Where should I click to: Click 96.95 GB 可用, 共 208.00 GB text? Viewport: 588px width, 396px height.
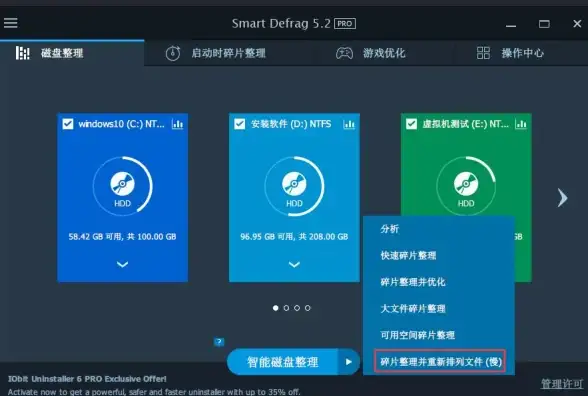coord(294,237)
